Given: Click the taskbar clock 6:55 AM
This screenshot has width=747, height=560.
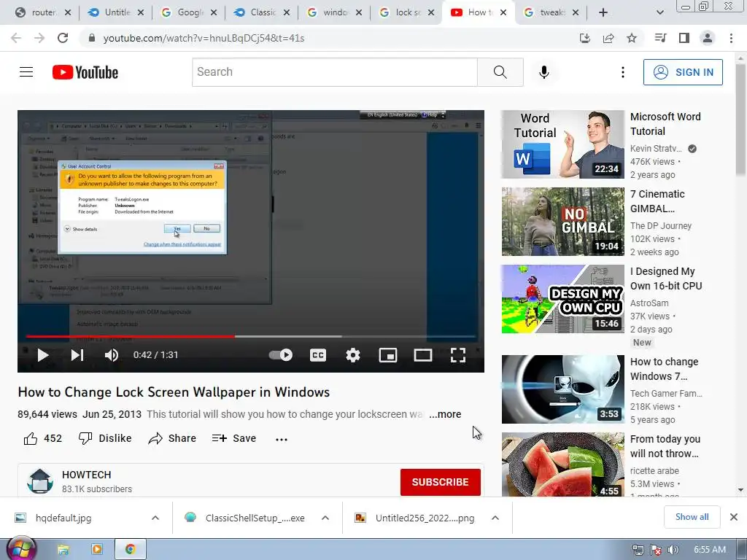Looking at the screenshot, I should click(710, 550).
